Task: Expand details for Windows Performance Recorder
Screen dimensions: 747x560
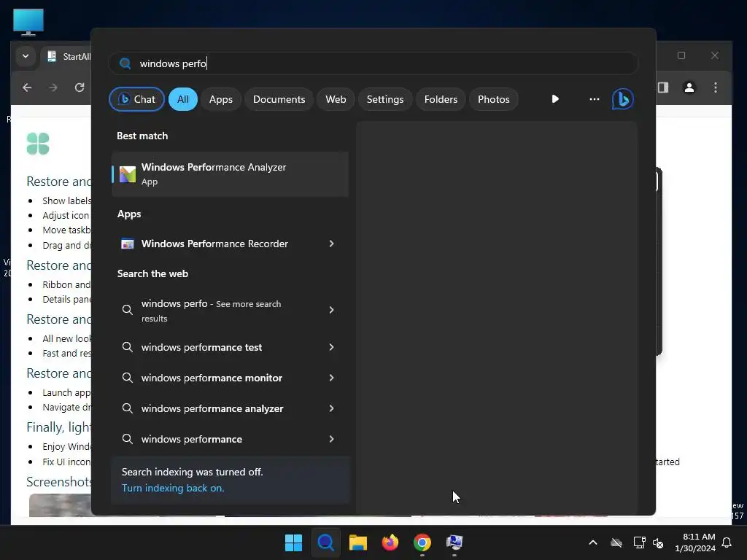Action: pos(332,244)
